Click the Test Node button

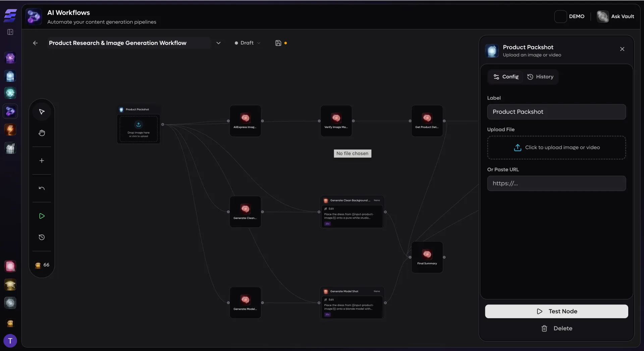point(556,311)
